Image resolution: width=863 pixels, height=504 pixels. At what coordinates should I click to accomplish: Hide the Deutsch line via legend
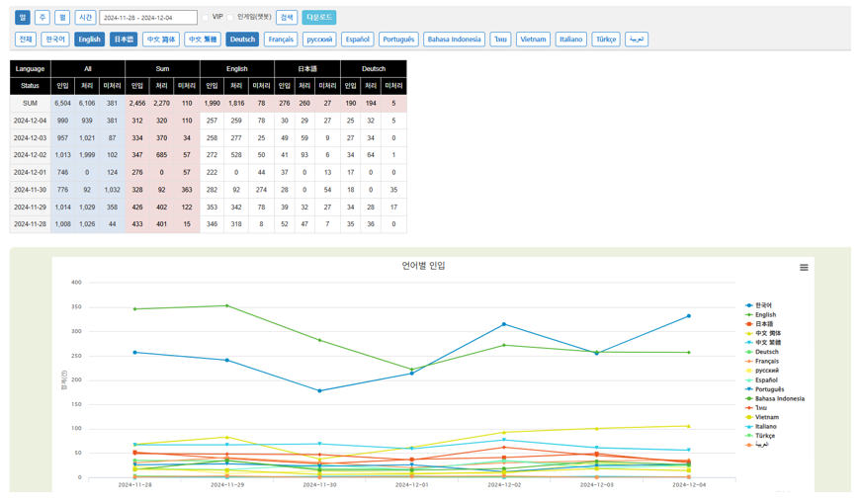coord(766,352)
